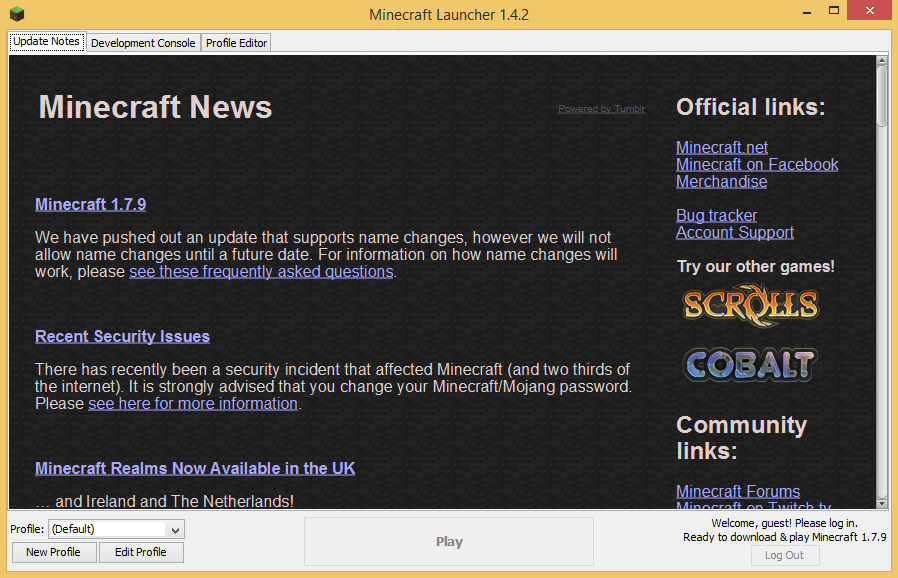Open the Recent Security Issues article

(x=122, y=336)
